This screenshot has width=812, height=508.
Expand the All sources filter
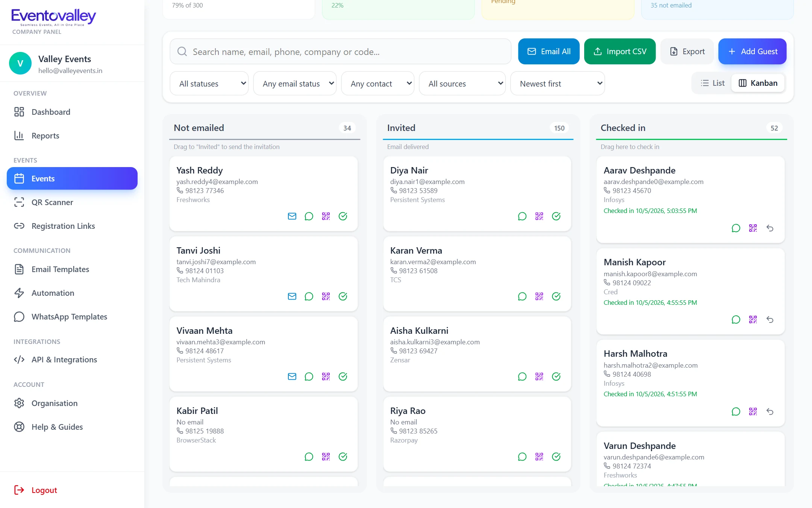point(462,84)
